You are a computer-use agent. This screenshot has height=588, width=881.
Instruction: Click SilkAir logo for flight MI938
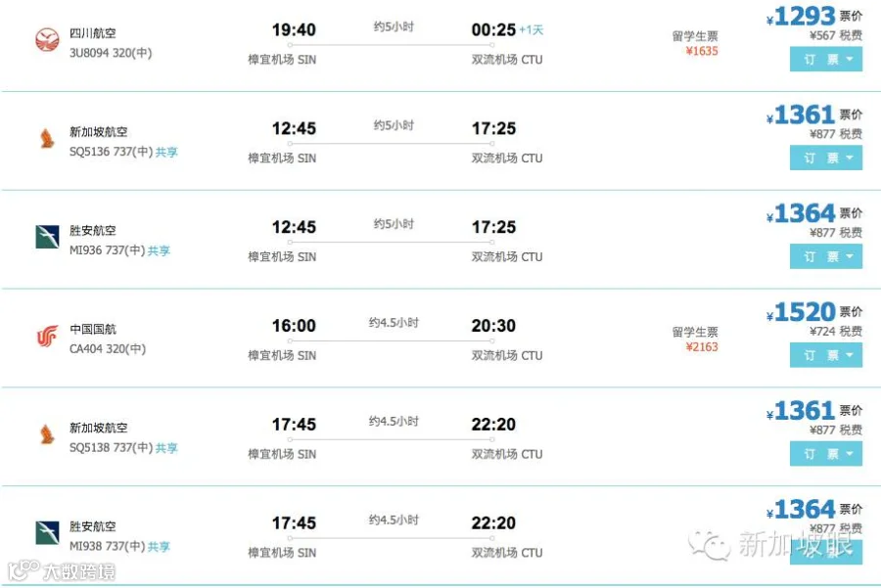tap(47, 532)
